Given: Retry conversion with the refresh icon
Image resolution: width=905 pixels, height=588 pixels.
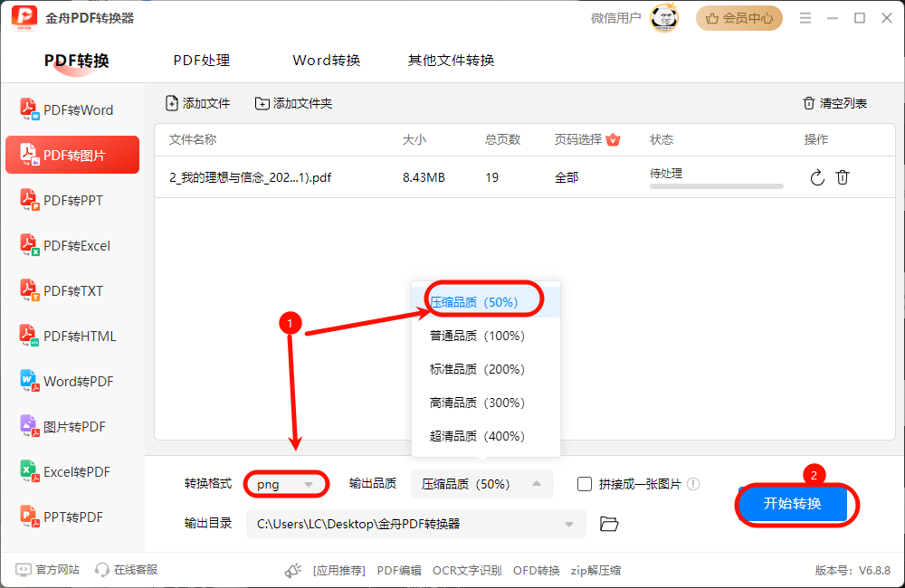Looking at the screenshot, I should [x=816, y=177].
